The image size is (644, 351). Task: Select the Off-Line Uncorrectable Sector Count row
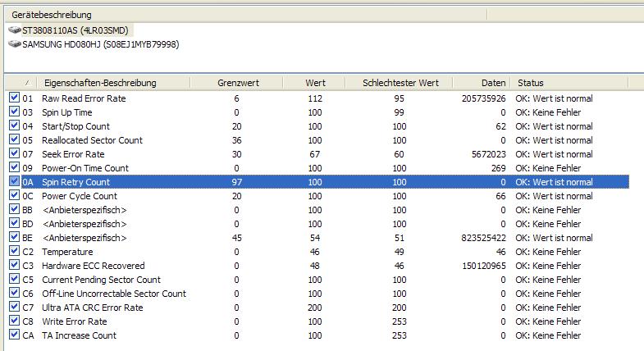318,294
